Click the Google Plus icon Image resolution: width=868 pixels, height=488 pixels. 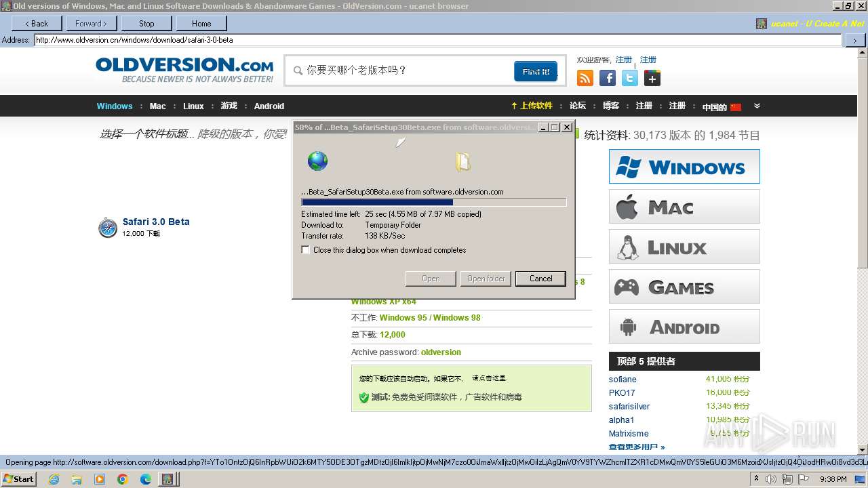(652, 78)
